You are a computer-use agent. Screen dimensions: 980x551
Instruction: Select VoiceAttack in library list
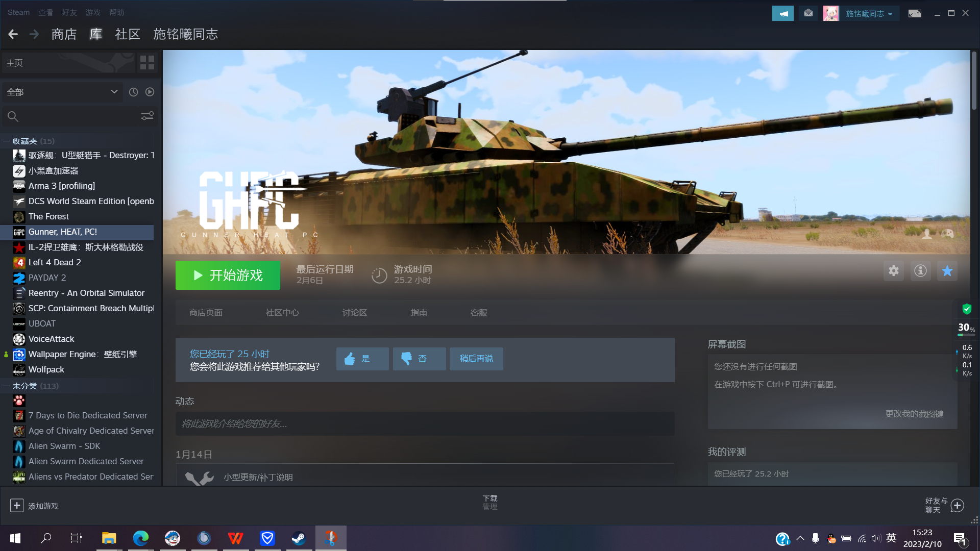click(78, 339)
